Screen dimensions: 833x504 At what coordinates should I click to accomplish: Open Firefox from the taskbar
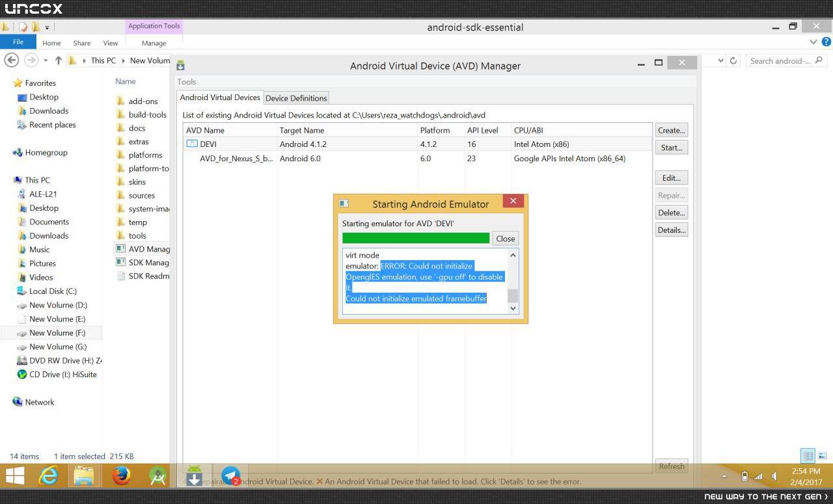[121, 477]
